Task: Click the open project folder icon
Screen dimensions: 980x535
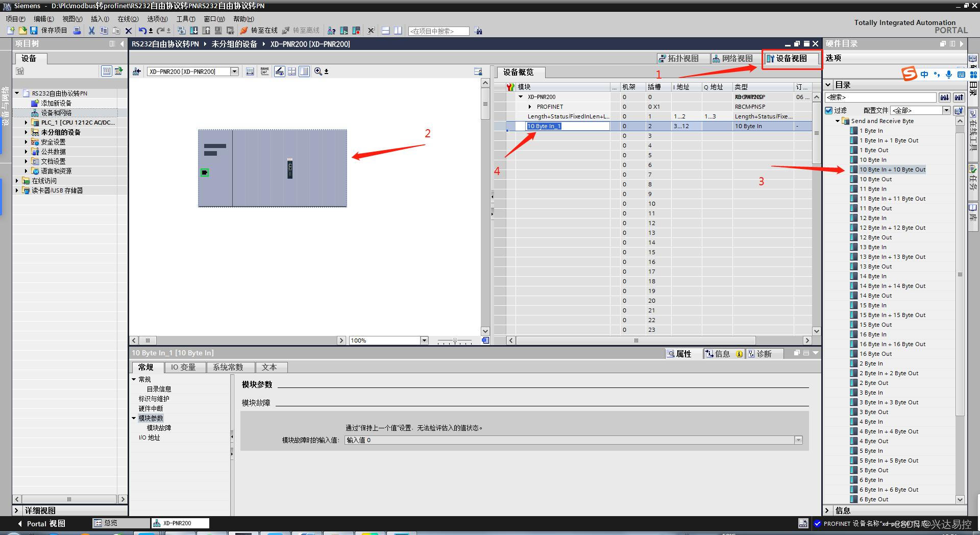Action: (x=22, y=31)
